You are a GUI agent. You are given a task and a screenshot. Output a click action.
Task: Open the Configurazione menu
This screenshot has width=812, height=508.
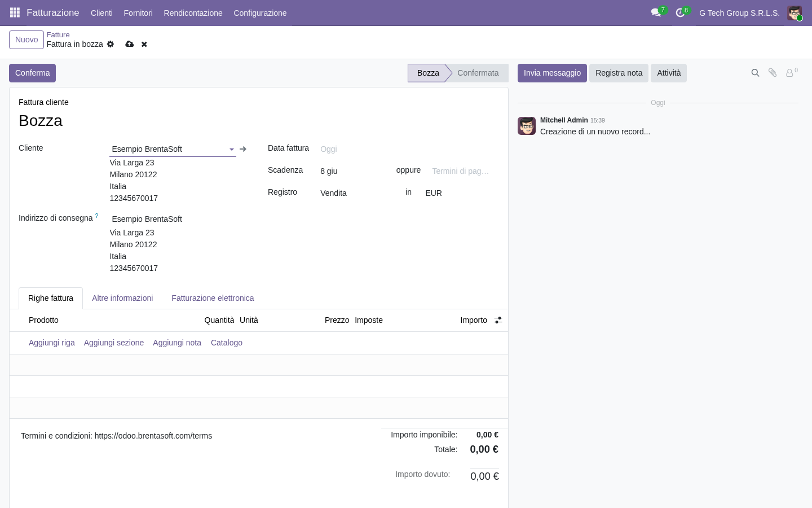[x=260, y=13]
